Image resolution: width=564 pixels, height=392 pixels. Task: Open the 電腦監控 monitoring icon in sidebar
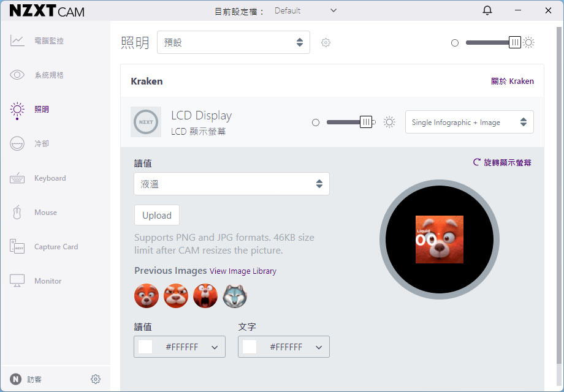[x=17, y=40]
